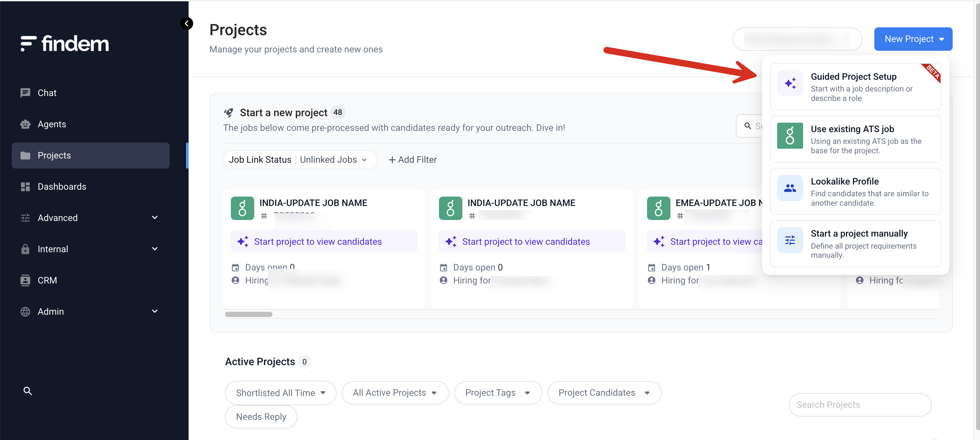The height and width of the screenshot is (440, 980).
Task: Choose Guided Project Setup option
Action: (855, 87)
